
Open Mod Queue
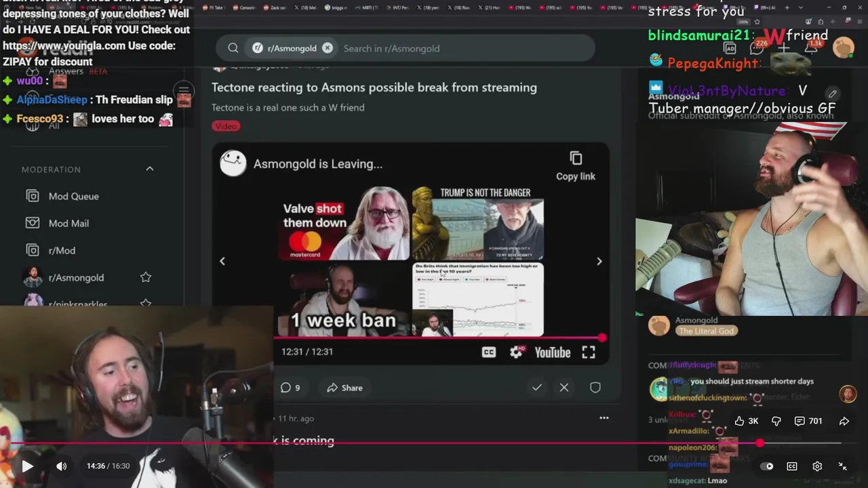(73, 196)
